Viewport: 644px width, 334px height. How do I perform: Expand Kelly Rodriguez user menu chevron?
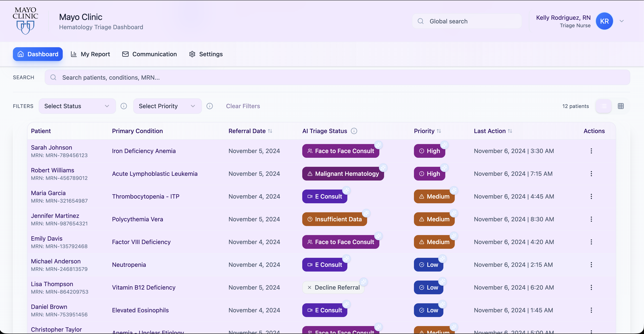pos(621,21)
